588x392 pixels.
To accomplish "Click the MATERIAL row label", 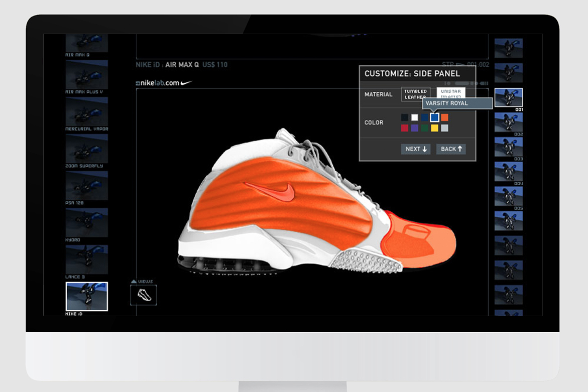I will pyautogui.click(x=379, y=94).
